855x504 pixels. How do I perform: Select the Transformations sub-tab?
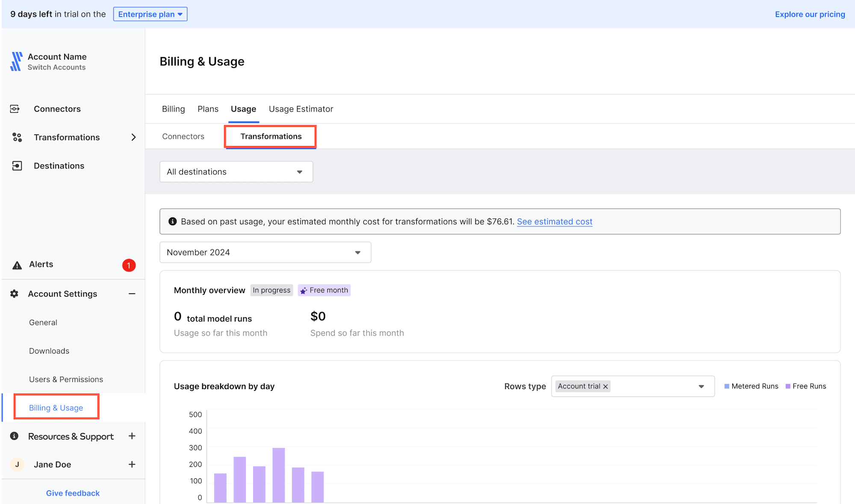tap(271, 136)
